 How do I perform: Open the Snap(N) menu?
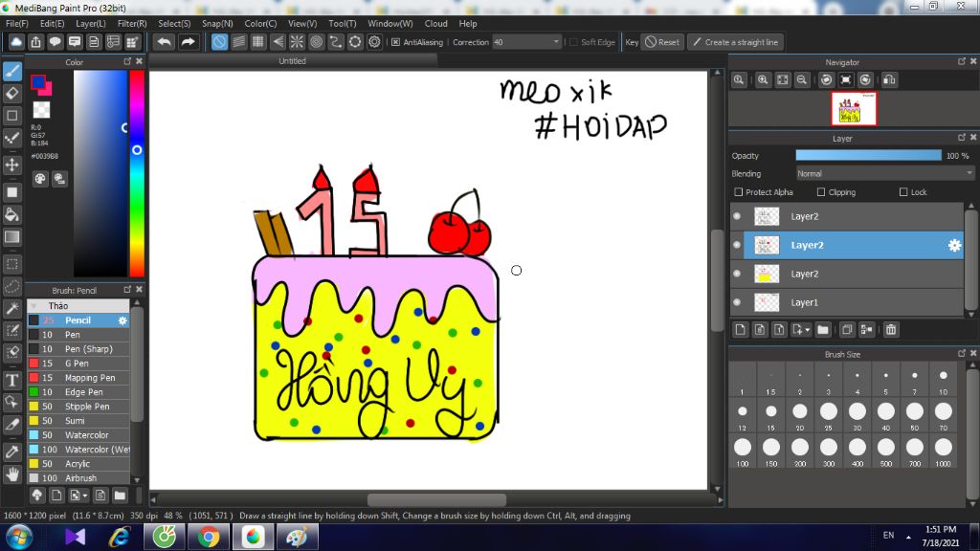(x=217, y=23)
